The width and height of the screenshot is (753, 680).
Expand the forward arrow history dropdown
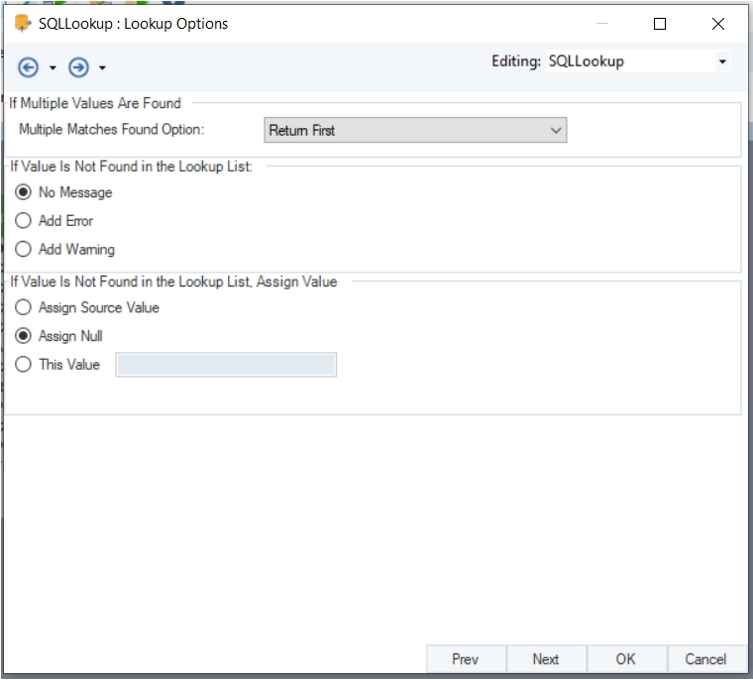coord(102,68)
